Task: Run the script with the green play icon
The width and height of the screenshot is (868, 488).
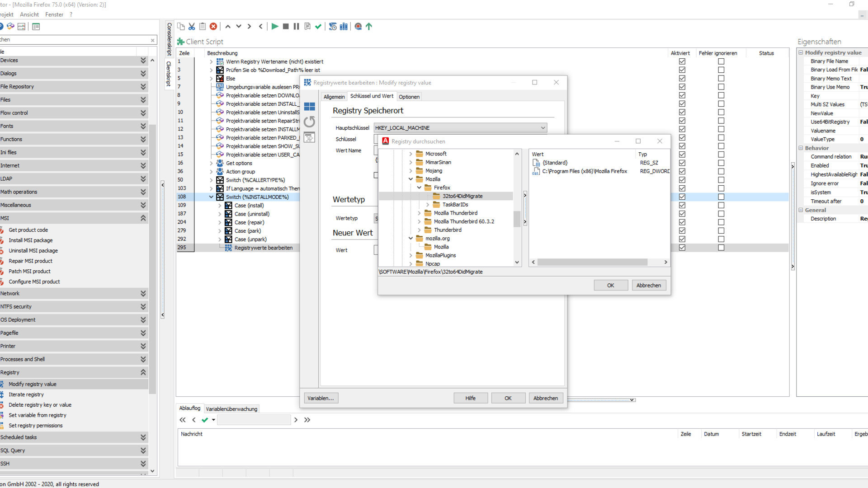Action: [275, 27]
